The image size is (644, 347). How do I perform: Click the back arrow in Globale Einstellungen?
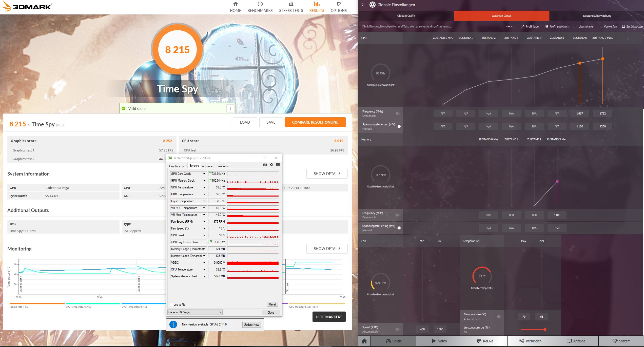click(362, 5)
